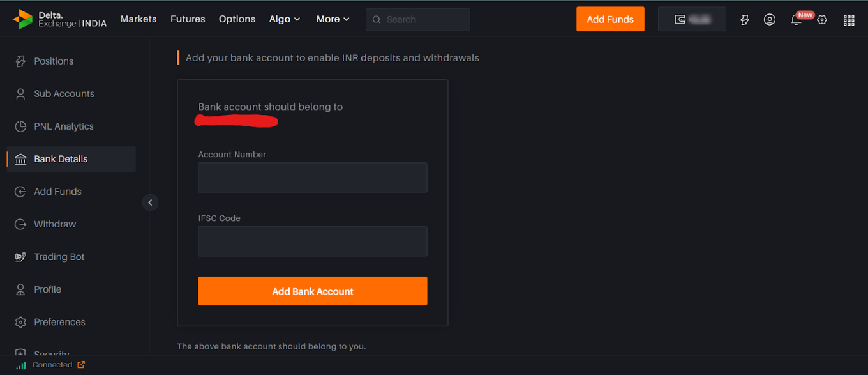Open the external link icon beside Connected

81,365
